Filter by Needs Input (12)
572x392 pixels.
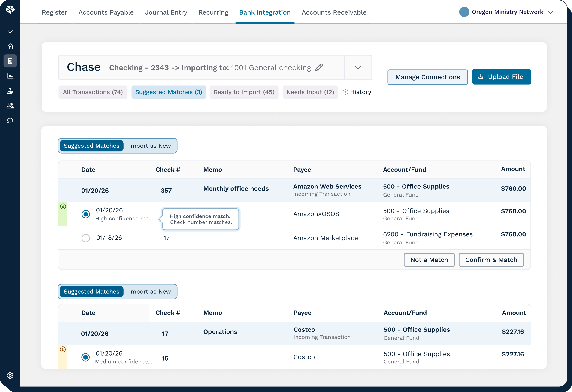pos(310,92)
